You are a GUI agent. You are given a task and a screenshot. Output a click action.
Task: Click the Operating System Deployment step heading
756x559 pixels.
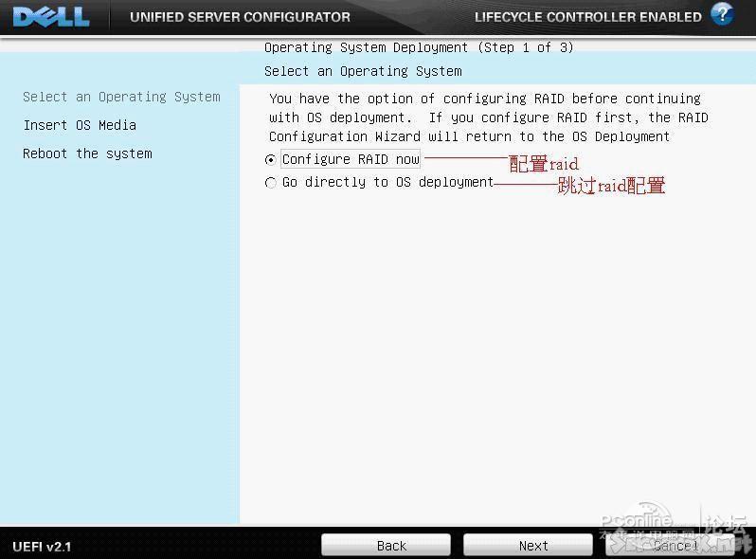(x=419, y=47)
